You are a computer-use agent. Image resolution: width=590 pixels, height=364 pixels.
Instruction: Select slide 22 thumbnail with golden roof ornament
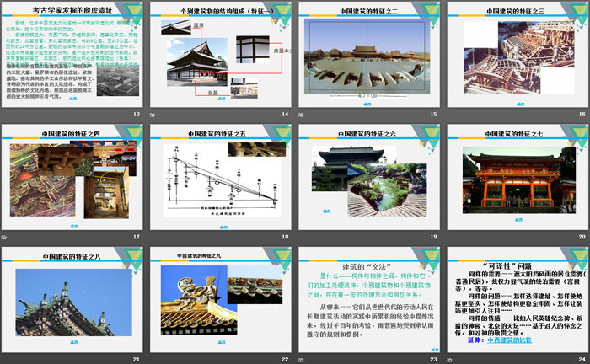point(221,300)
